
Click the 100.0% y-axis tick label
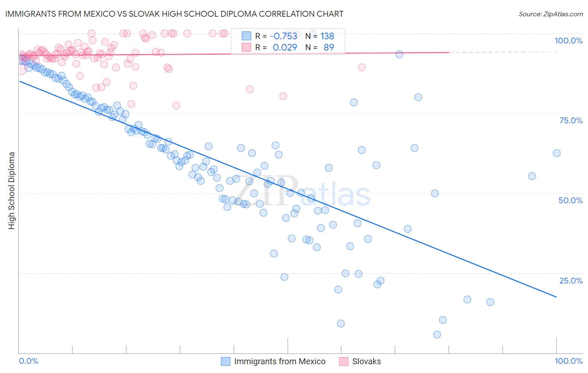568,41
